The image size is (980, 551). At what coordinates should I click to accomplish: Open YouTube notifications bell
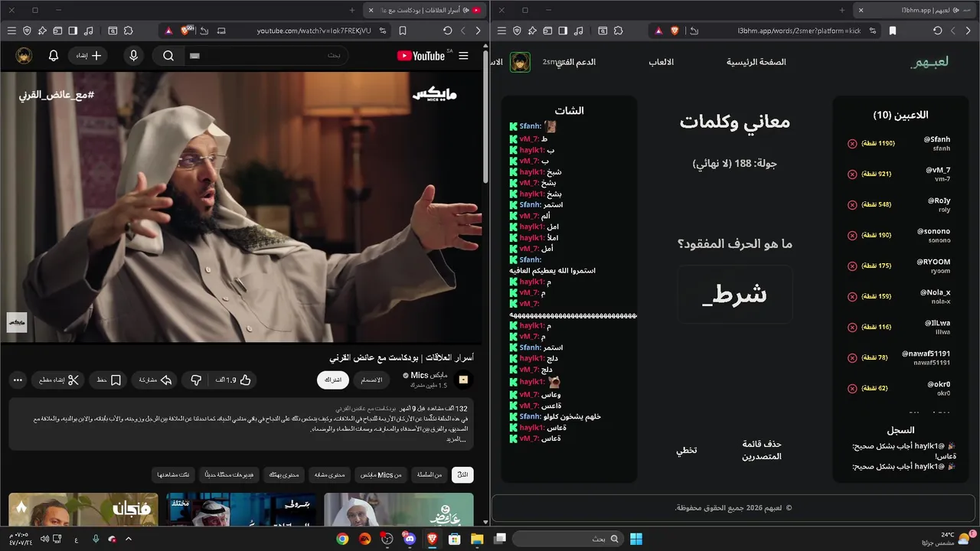point(54,56)
